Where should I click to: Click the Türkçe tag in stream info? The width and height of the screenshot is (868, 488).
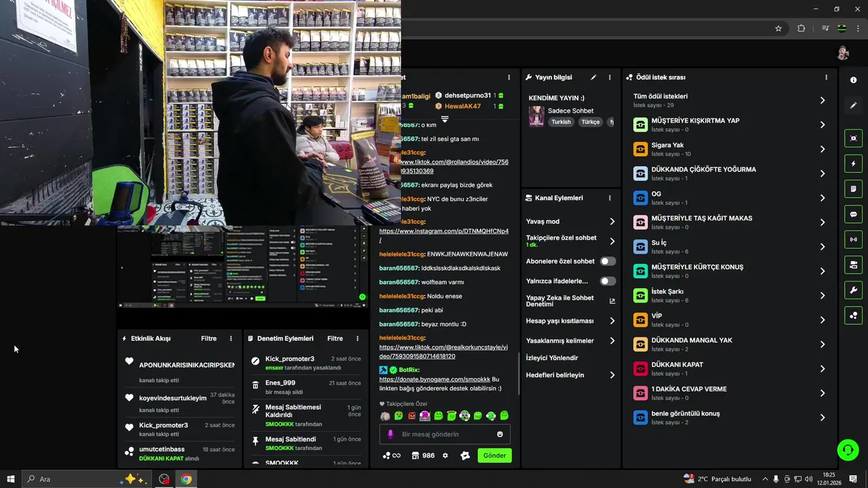591,122
